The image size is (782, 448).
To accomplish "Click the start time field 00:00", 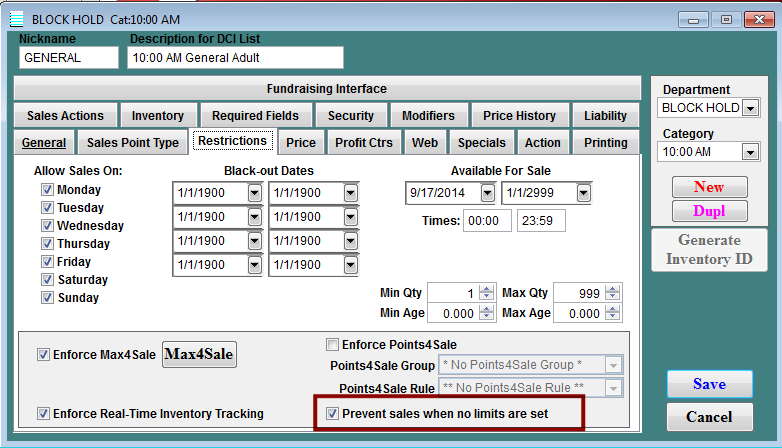I will click(487, 221).
